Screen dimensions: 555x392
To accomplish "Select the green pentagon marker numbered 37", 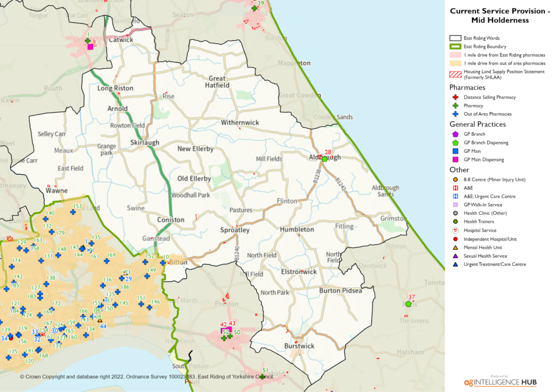I will click(408, 304).
